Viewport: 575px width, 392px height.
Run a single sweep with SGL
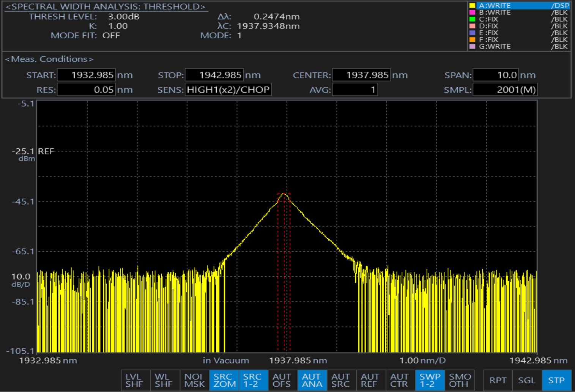pos(527,380)
